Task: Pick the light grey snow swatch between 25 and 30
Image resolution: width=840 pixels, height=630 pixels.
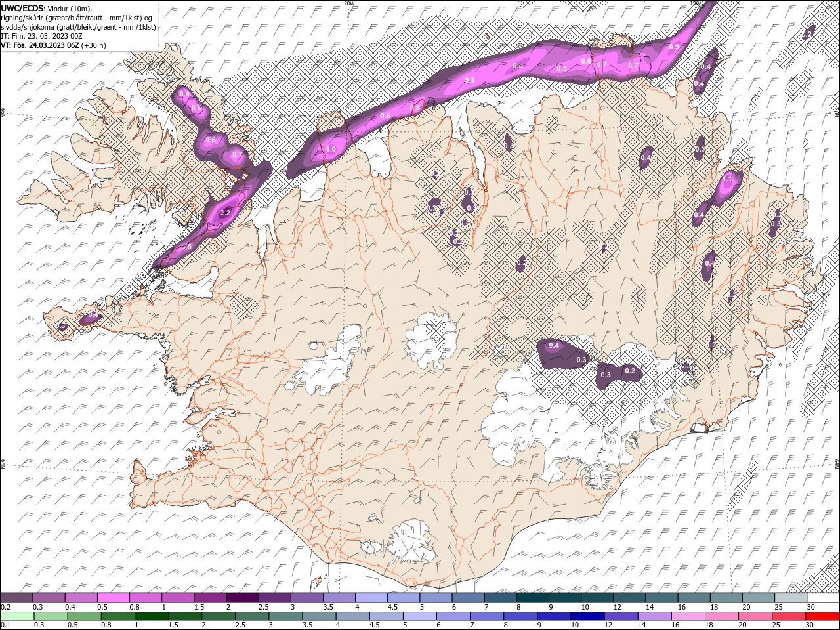Action: click(x=791, y=598)
